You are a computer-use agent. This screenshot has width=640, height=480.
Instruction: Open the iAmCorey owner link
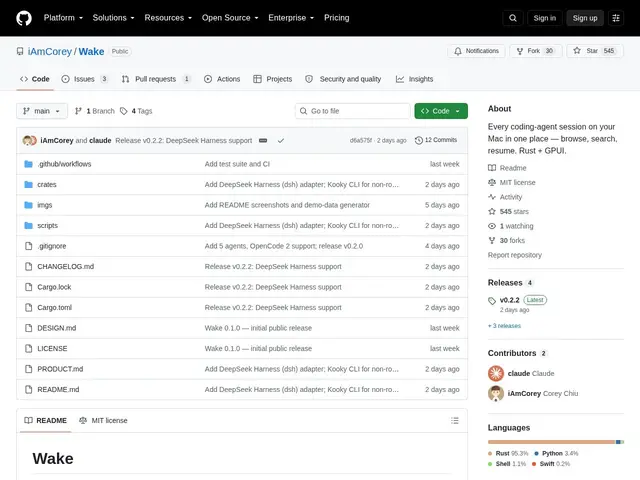click(49, 51)
